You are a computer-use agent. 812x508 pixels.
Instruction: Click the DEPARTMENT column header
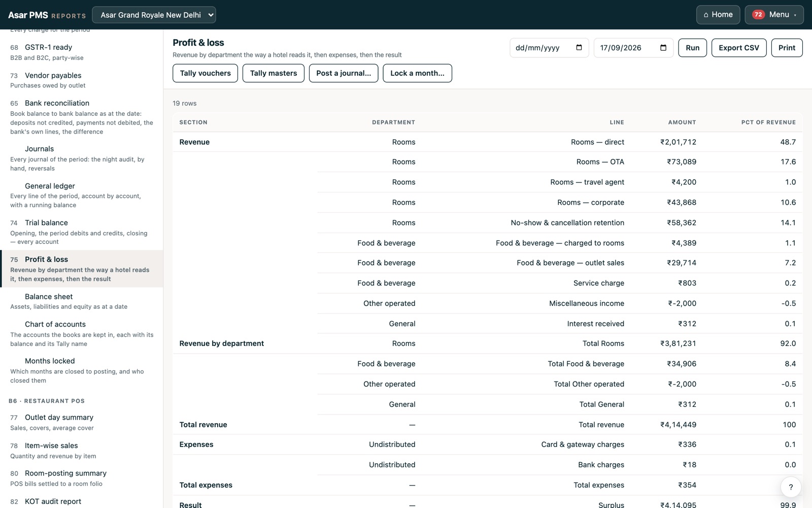coord(393,122)
